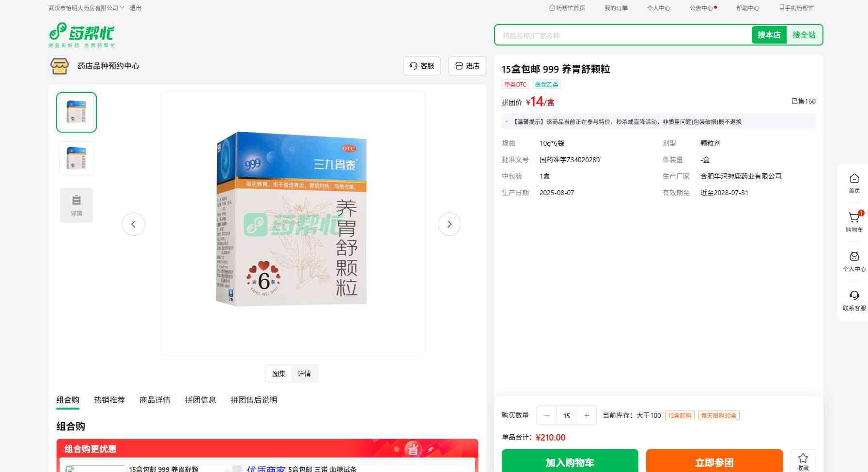The height and width of the screenshot is (472, 868).
Task: Select the second product thumbnail
Action: (x=77, y=159)
